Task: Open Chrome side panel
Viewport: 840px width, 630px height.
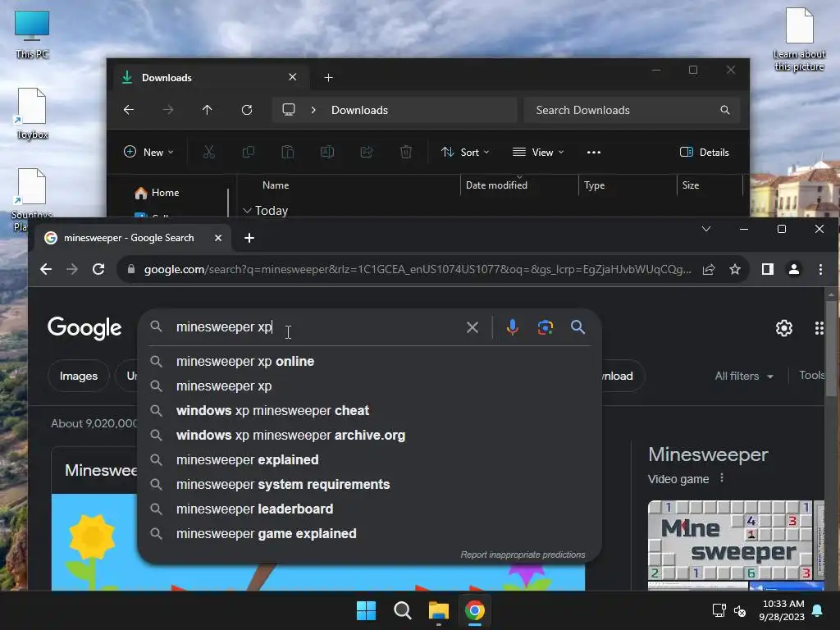Action: point(768,269)
